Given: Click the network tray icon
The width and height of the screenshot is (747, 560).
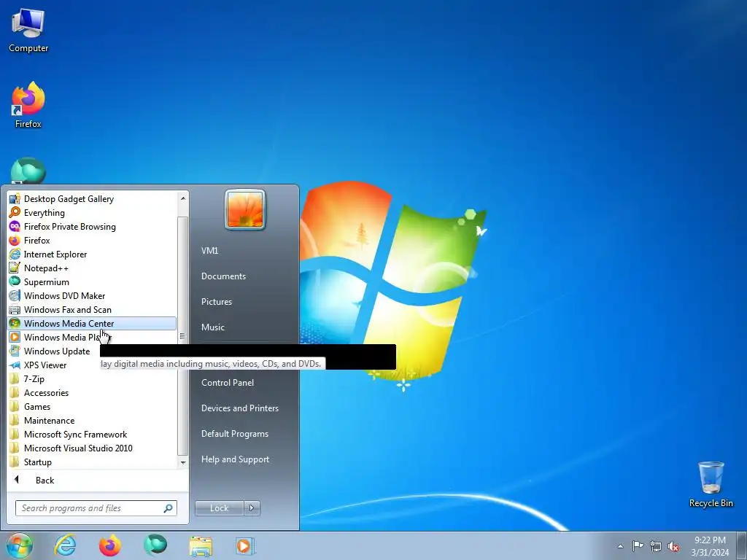Looking at the screenshot, I should [x=656, y=546].
